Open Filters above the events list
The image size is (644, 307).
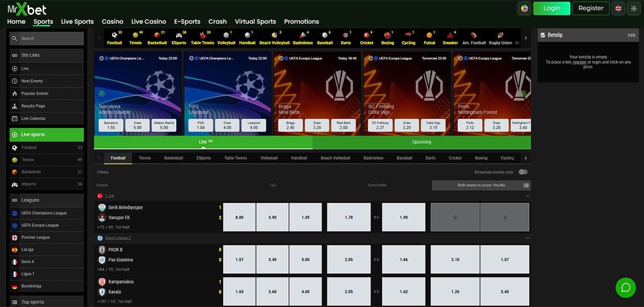click(103, 172)
